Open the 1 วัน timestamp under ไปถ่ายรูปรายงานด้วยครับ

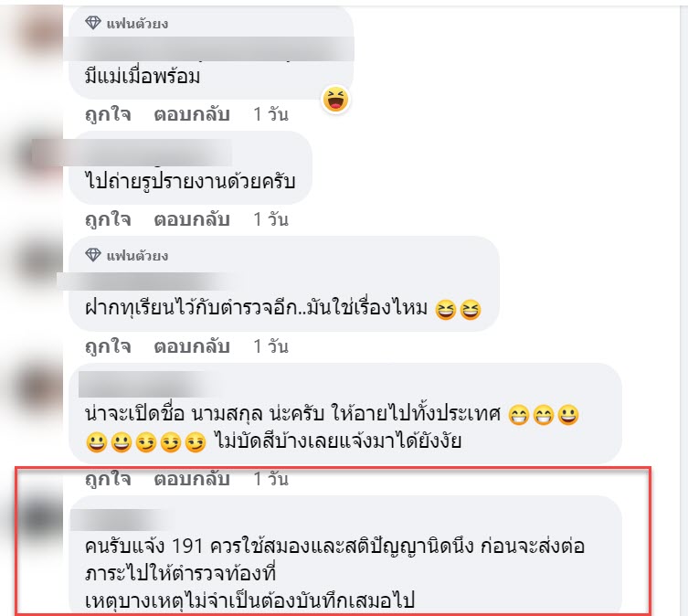(270, 219)
